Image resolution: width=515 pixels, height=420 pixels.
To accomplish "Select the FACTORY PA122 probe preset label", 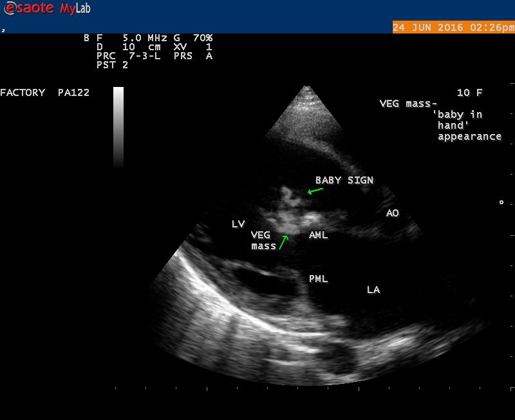I will tap(44, 93).
